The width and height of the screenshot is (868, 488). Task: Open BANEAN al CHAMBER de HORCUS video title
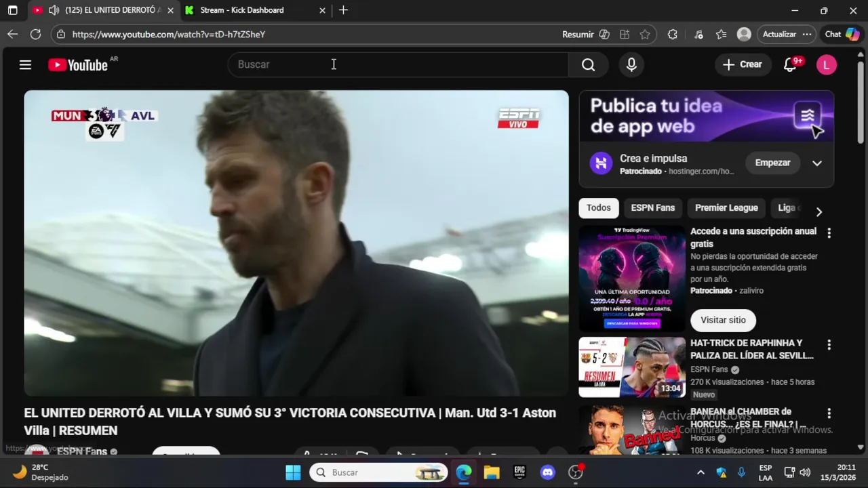pos(748,418)
